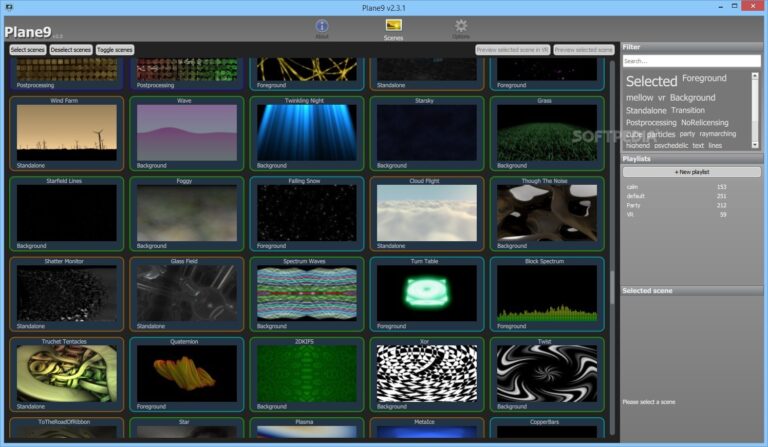Select the Shatter Monitor scene thumbnail

pyautogui.click(x=67, y=294)
